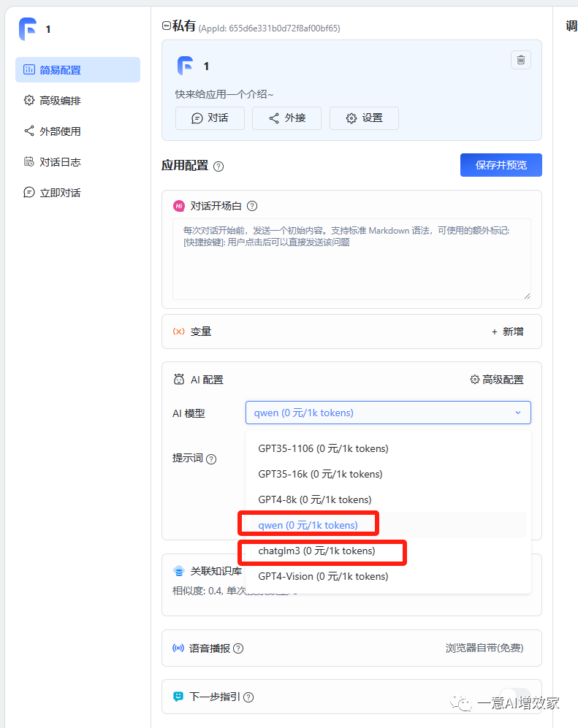This screenshot has width=578, height=728.
Task: Click the robot icon beside AI 配置
Action: [x=179, y=379]
